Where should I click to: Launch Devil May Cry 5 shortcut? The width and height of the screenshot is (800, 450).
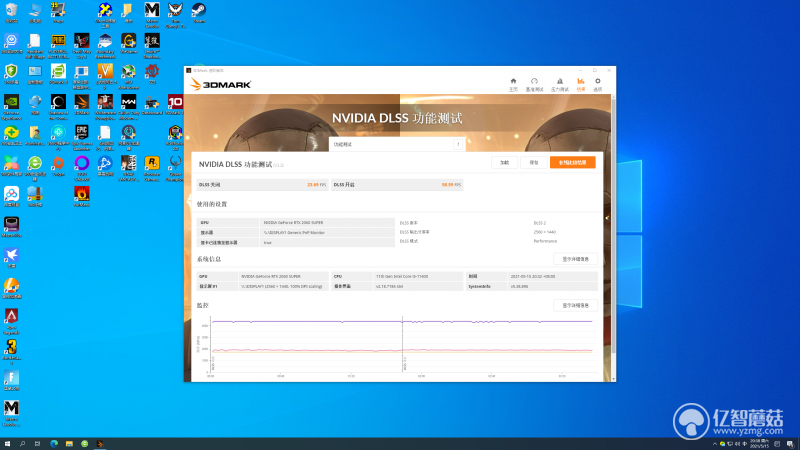(82, 45)
